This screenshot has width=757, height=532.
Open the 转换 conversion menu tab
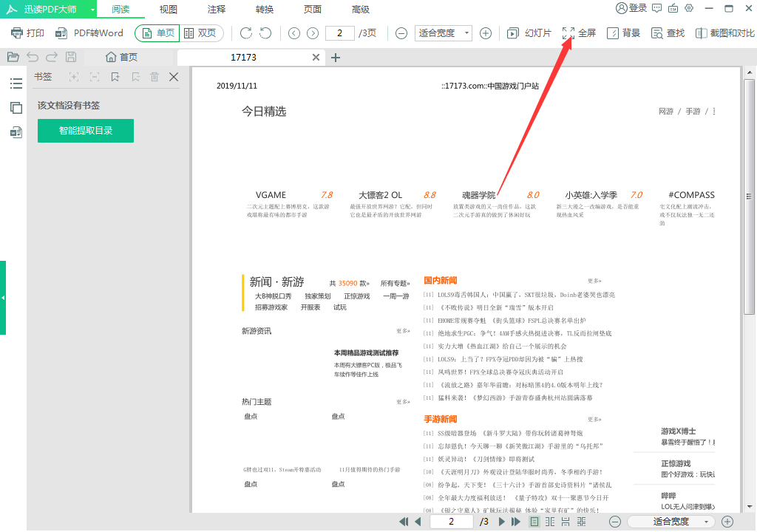point(264,10)
